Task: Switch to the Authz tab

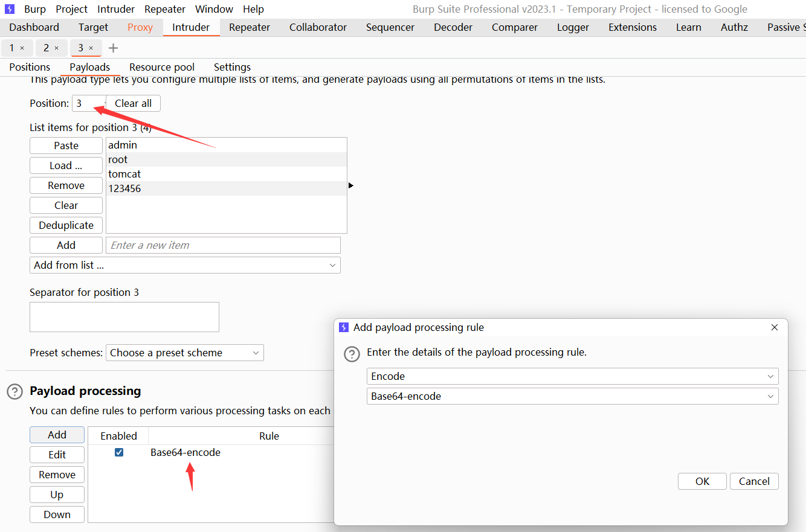Action: point(734,27)
